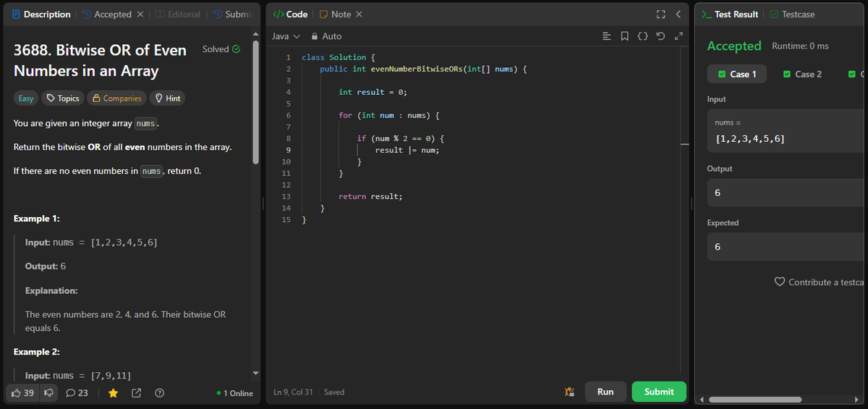This screenshot has height=409, width=868.
Task: Click the curly braces icon in editor toolbar
Action: point(643,36)
